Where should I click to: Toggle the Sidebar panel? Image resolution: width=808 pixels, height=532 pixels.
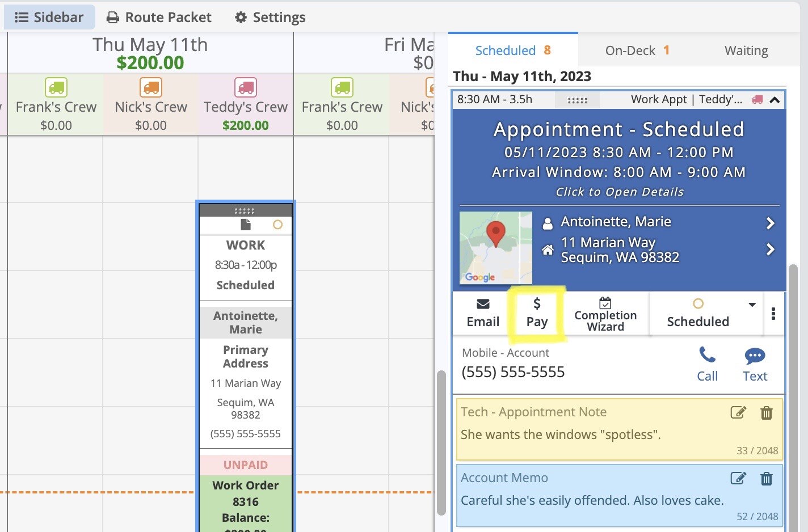pos(49,18)
